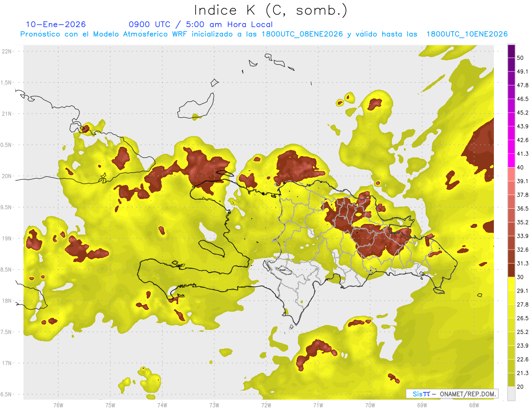Click the color scale value "23.9"
This screenshot has height=411, width=532.
tap(523, 346)
